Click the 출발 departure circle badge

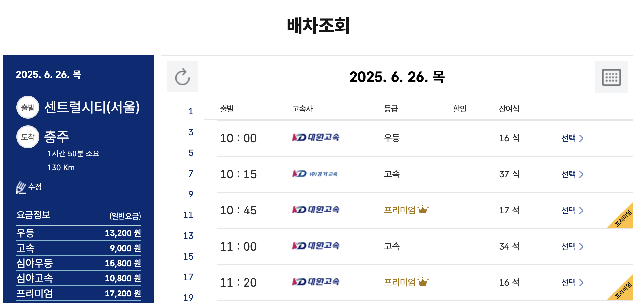click(28, 107)
